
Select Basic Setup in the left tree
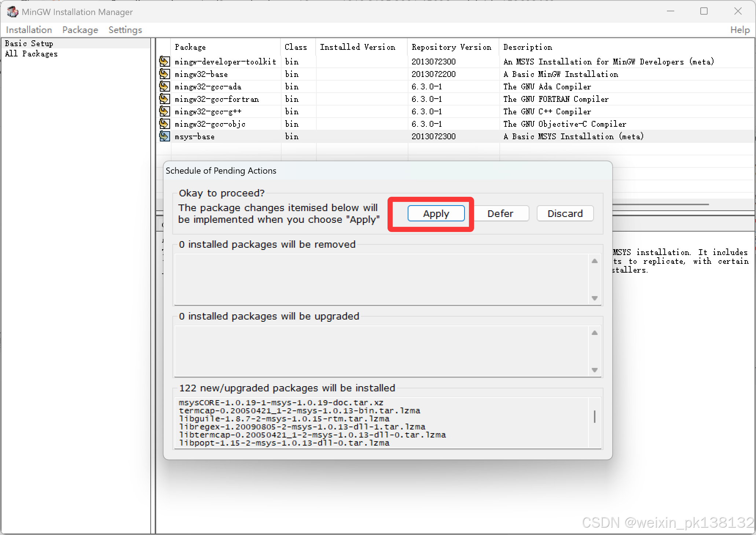tap(29, 44)
